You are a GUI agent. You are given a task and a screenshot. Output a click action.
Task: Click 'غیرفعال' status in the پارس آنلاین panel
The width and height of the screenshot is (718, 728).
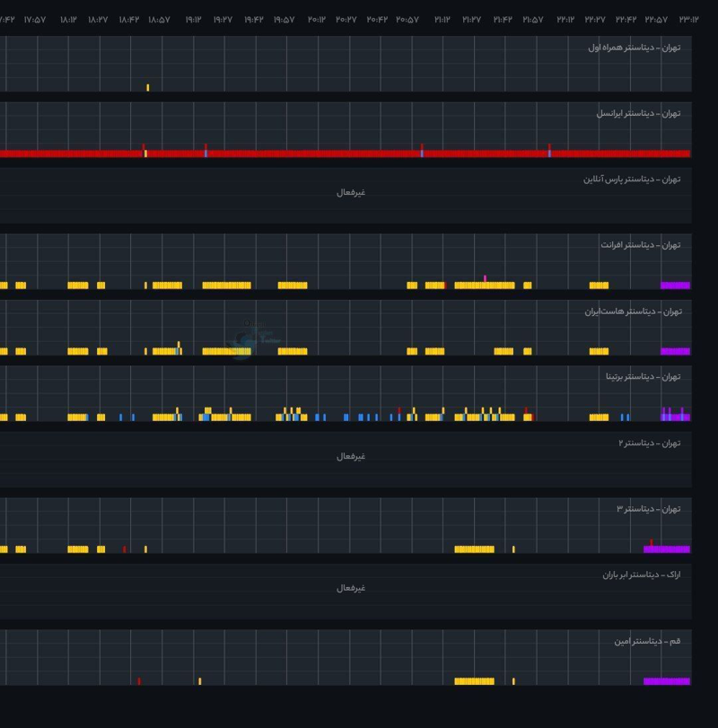click(x=351, y=192)
